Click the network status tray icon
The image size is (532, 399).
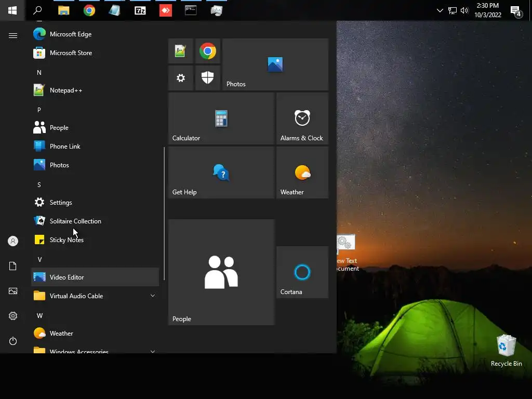pyautogui.click(x=453, y=10)
